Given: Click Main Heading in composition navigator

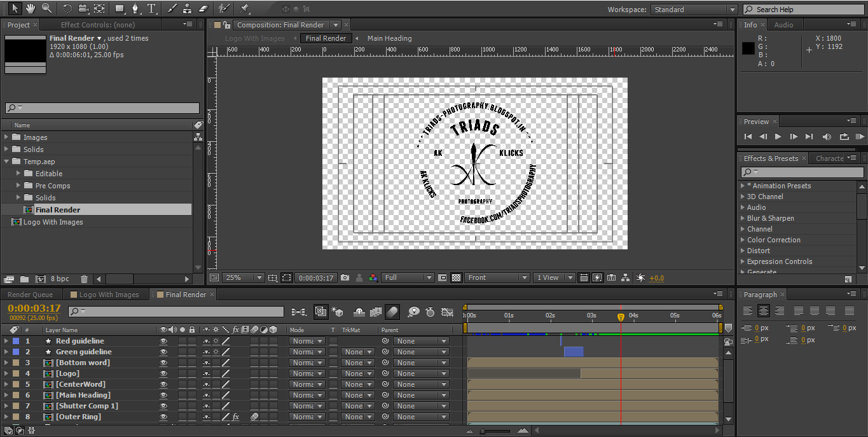Looking at the screenshot, I should pyautogui.click(x=389, y=38).
